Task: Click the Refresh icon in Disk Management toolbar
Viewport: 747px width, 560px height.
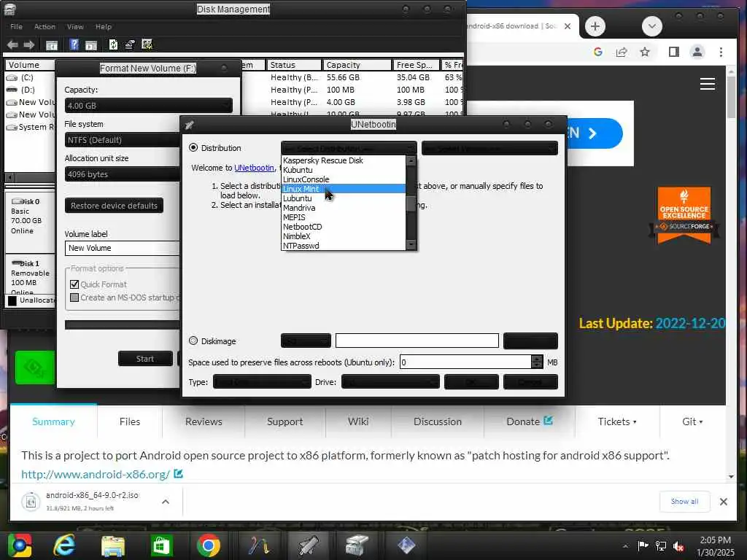Action: pyautogui.click(x=113, y=44)
